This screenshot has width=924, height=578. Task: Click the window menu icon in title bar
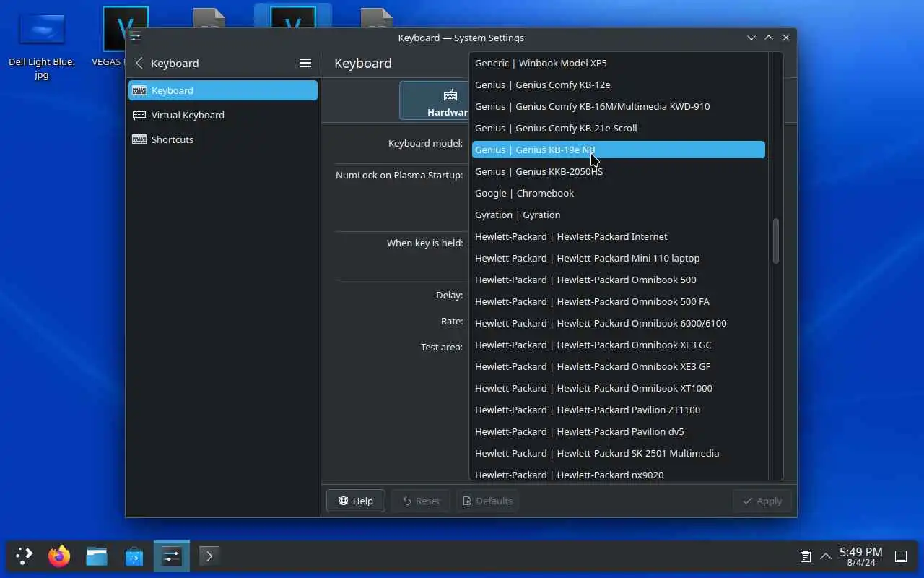pos(136,38)
